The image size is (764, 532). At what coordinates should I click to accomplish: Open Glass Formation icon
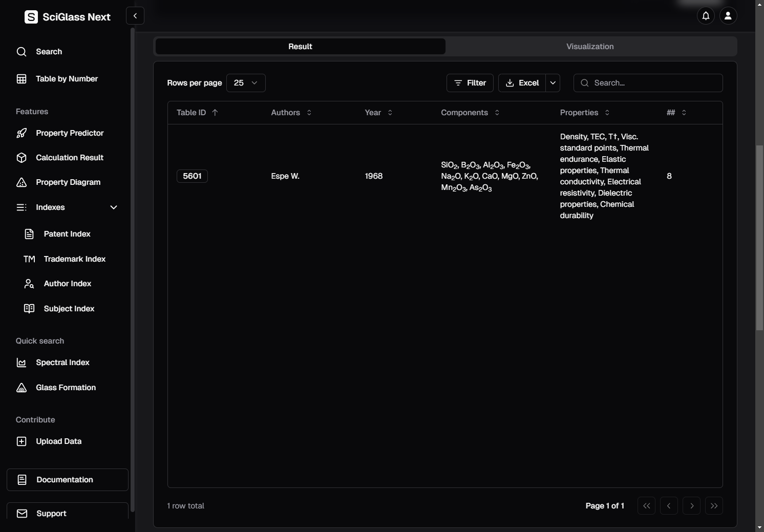tap(22, 388)
